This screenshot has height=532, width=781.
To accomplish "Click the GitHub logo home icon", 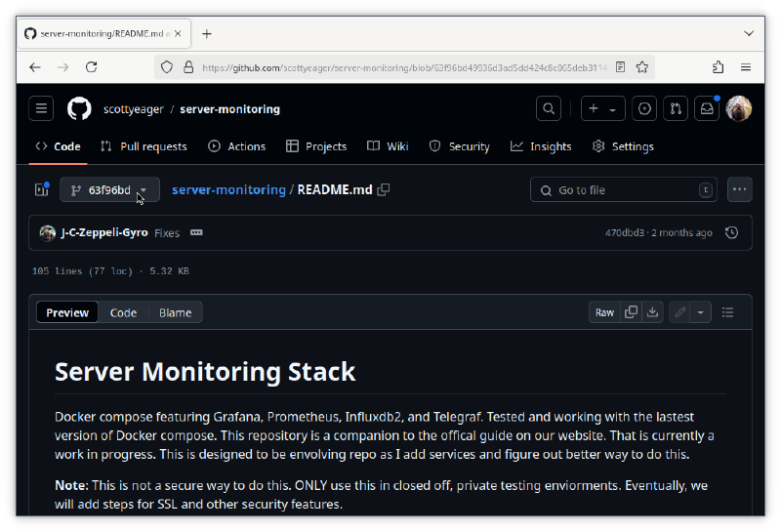I will click(79, 109).
